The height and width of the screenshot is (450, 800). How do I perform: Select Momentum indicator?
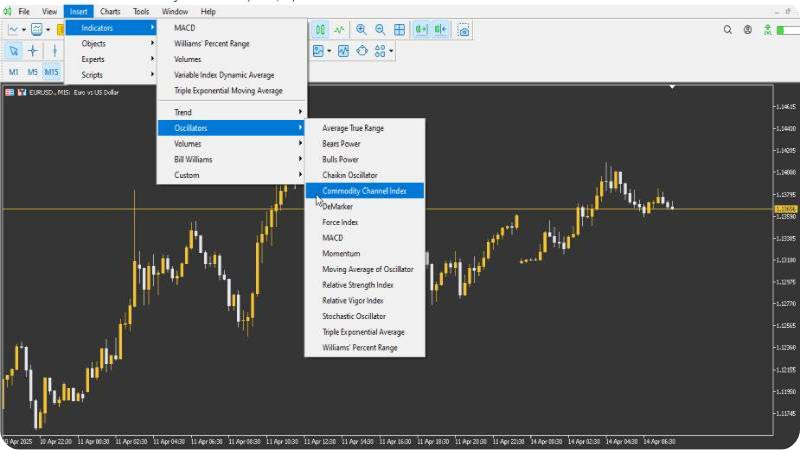pos(365,253)
